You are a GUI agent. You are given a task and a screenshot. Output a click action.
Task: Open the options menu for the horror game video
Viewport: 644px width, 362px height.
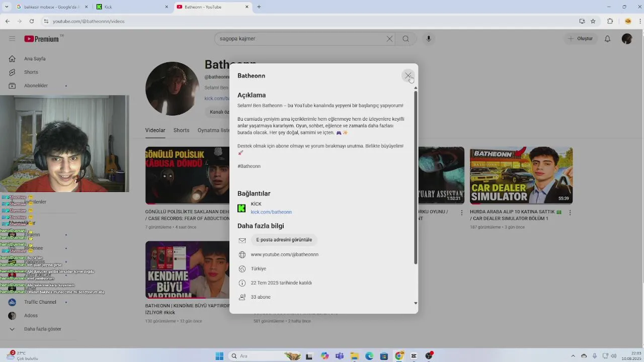(x=462, y=213)
